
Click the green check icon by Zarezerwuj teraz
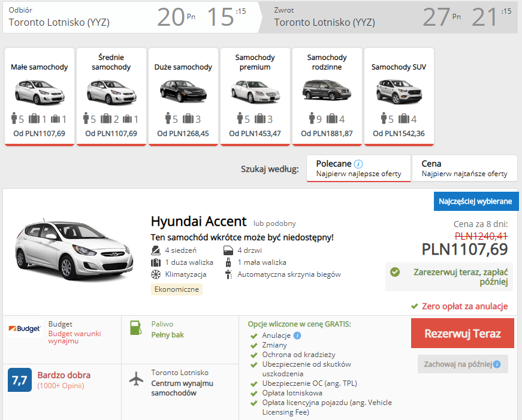point(395,272)
